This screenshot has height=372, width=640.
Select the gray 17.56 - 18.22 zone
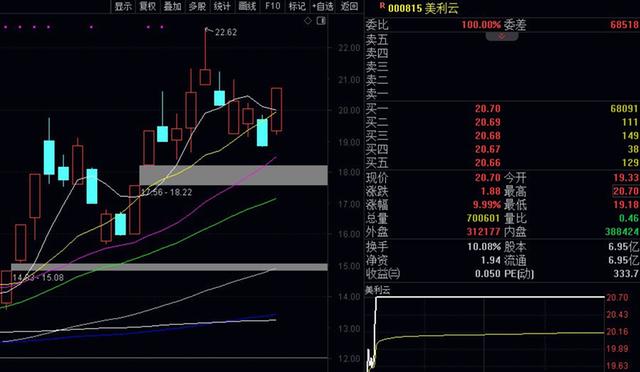(x=233, y=175)
